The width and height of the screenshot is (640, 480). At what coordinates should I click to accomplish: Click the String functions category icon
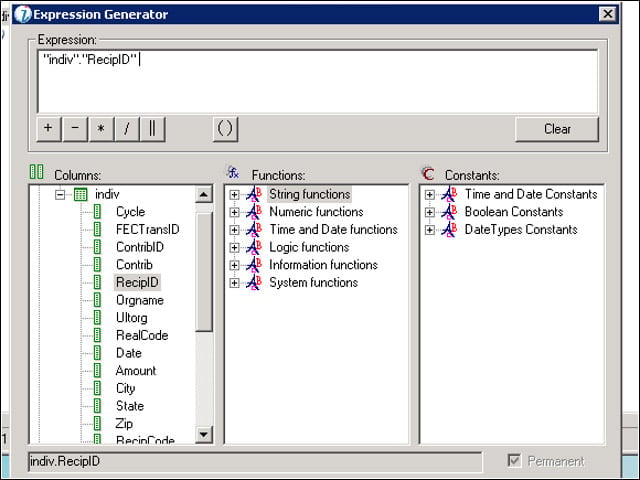pos(254,194)
